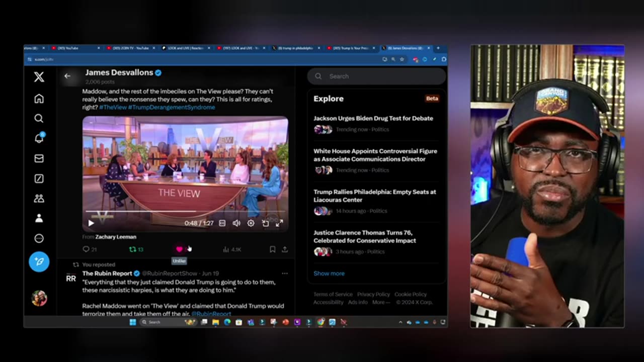Open Profile person icon in sidebar

pyautogui.click(x=39, y=218)
